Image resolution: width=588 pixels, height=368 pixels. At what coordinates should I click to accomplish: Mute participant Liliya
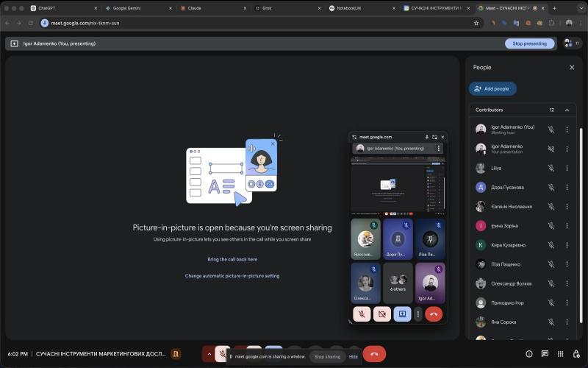coord(551,168)
